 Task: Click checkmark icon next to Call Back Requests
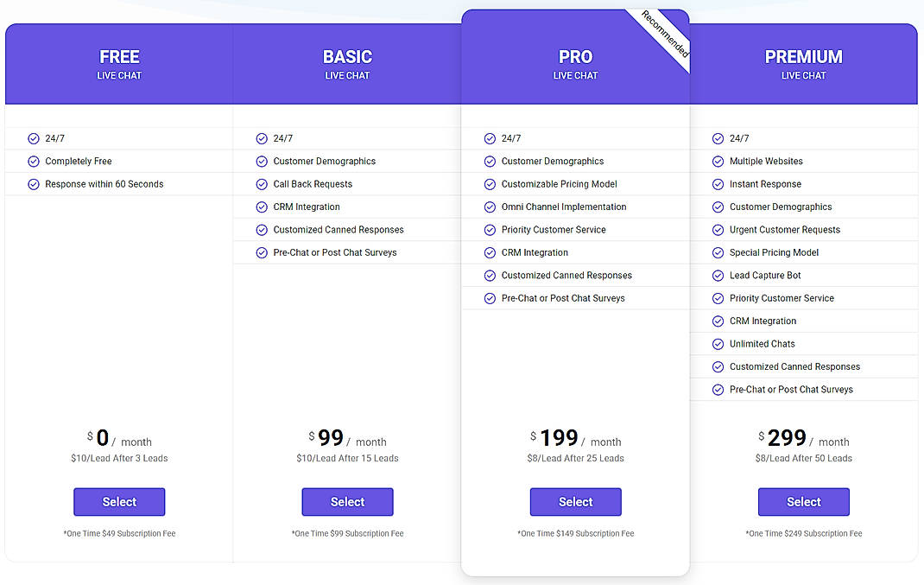[262, 184]
